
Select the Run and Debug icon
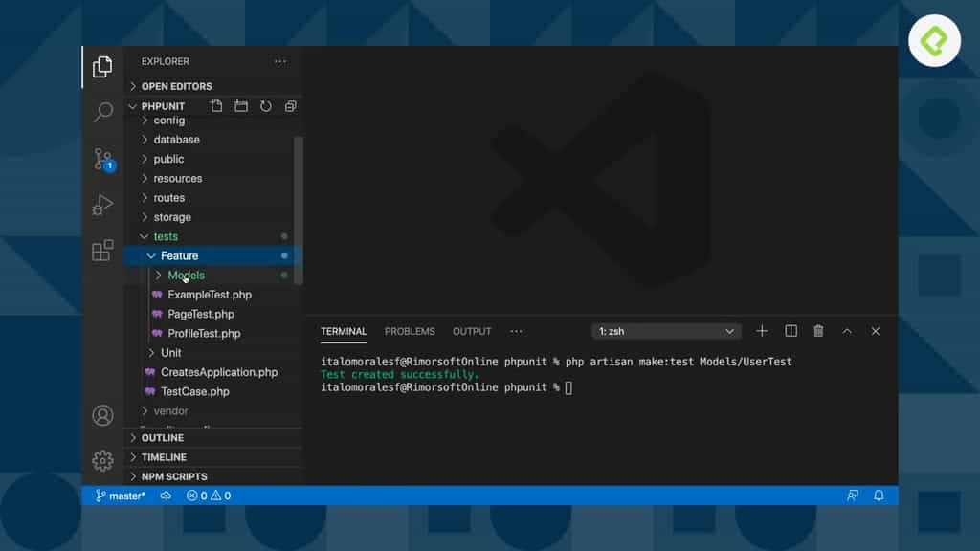[x=102, y=205]
